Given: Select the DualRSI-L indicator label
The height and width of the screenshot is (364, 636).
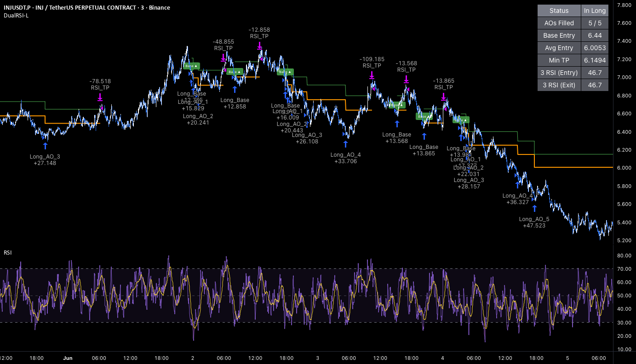Looking at the screenshot, I should 16,16.
